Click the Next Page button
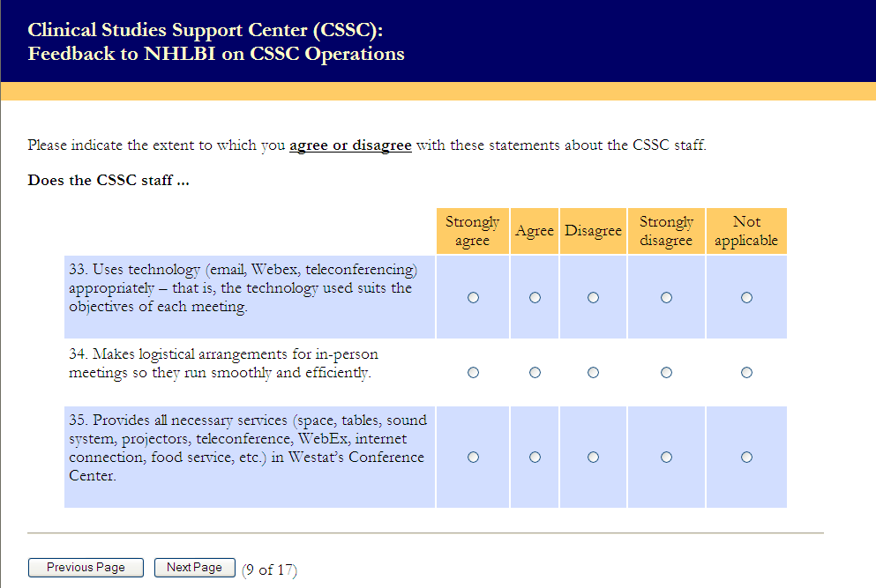 [x=194, y=568]
